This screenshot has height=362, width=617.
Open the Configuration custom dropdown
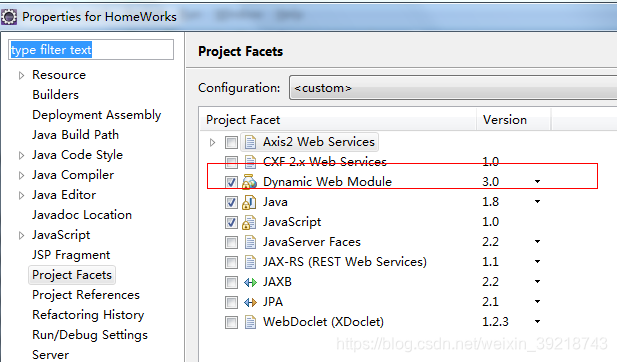453,88
